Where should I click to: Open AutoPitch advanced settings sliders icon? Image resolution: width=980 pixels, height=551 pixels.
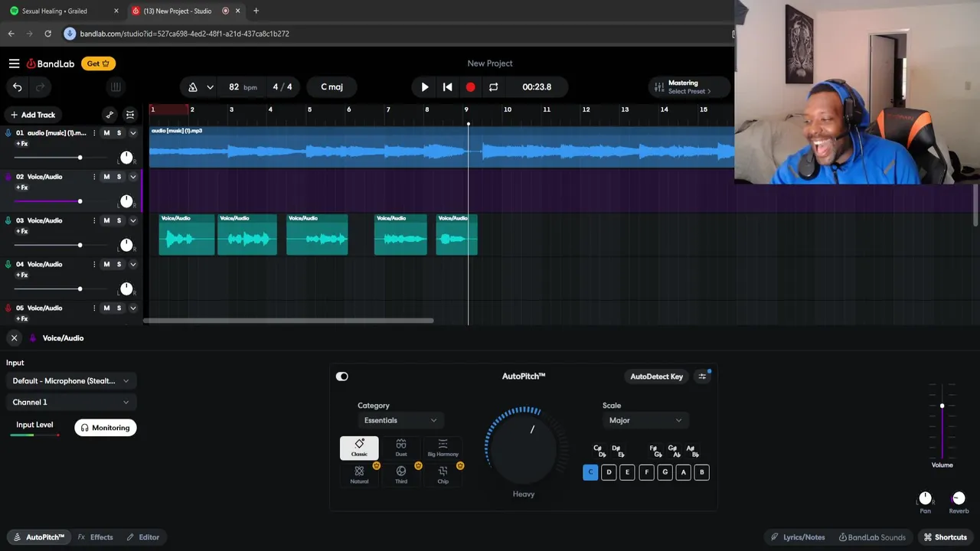(x=702, y=377)
